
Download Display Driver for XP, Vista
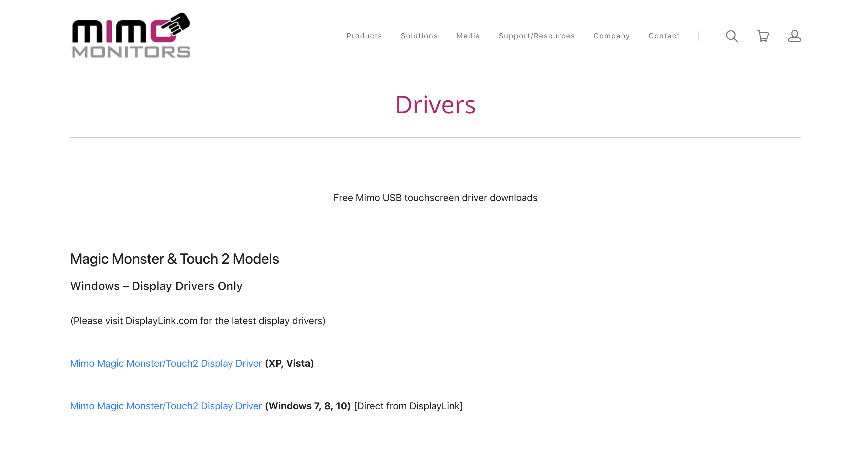coord(166,363)
